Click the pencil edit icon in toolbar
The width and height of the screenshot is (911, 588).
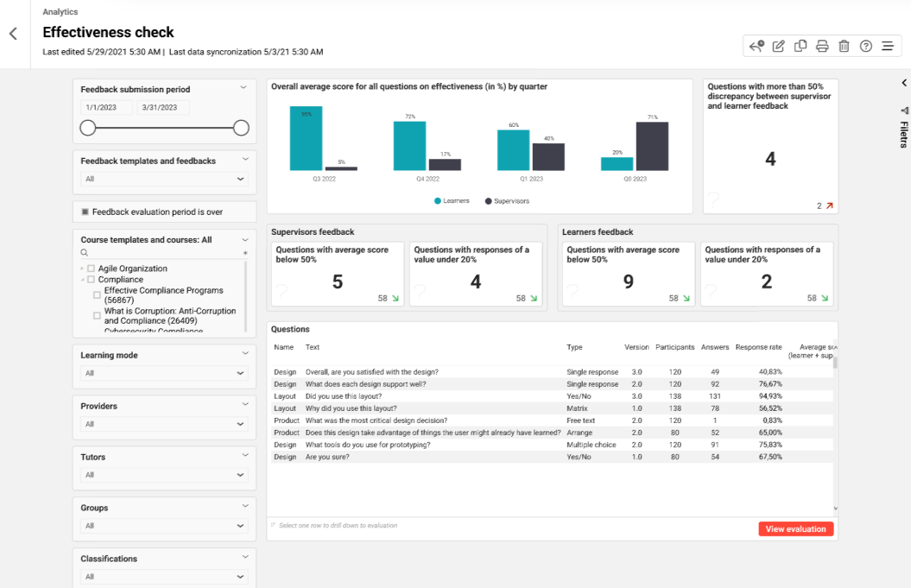[x=778, y=46]
